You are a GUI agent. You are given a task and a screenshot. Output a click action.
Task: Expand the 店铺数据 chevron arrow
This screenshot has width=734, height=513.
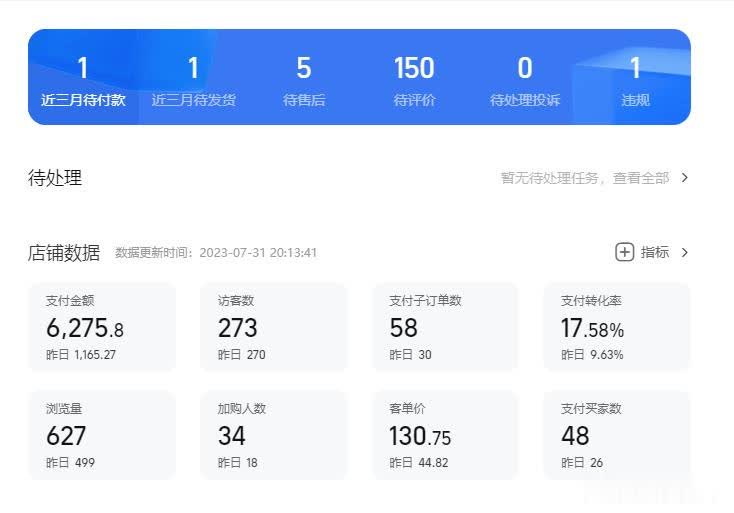click(x=685, y=253)
